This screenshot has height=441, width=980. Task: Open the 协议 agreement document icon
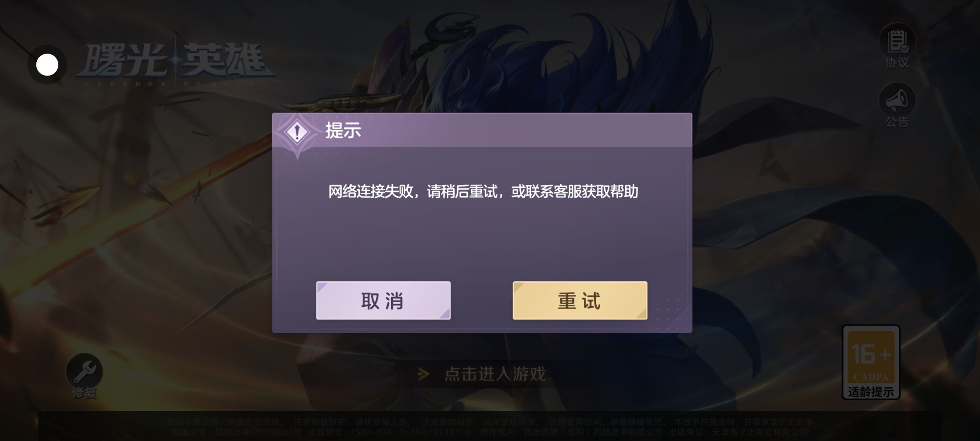coord(897,42)
